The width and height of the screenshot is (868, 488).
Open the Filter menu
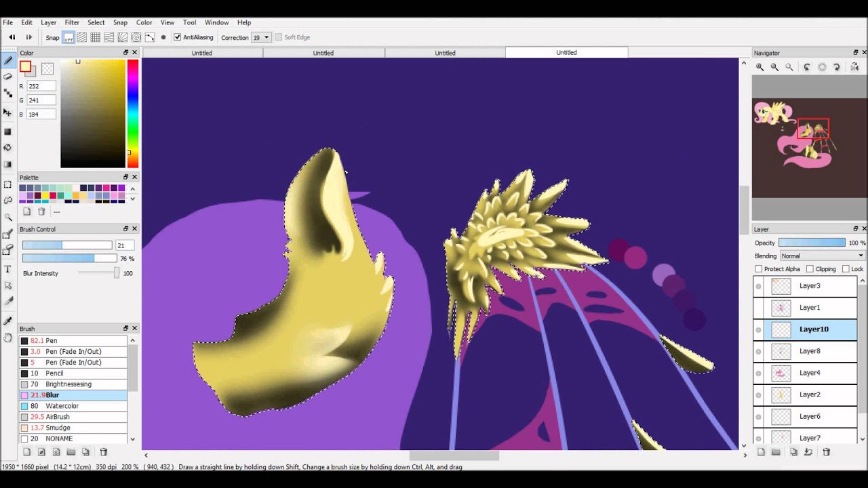coord(72,22)
